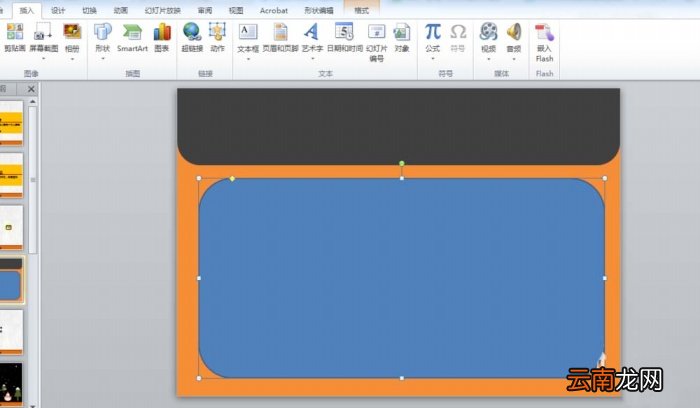Switch to the Animations (动画) tab
The image size is (700, 408).
tap(121, 10)
